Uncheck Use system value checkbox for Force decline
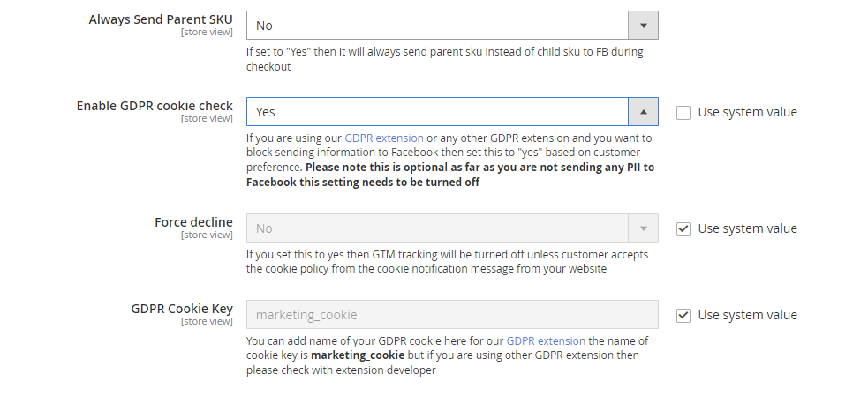The image size is (868, 411). point(683,228)
